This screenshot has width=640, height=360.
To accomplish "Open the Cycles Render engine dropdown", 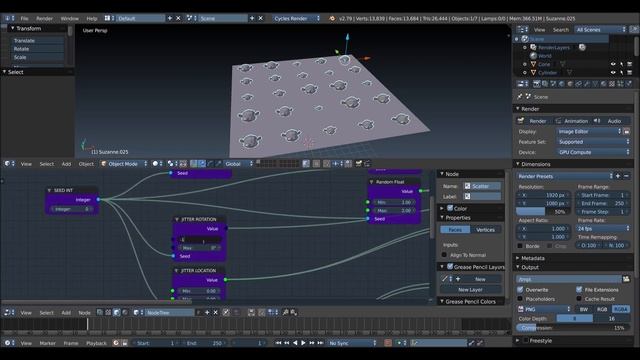I will tap(297, 18).
